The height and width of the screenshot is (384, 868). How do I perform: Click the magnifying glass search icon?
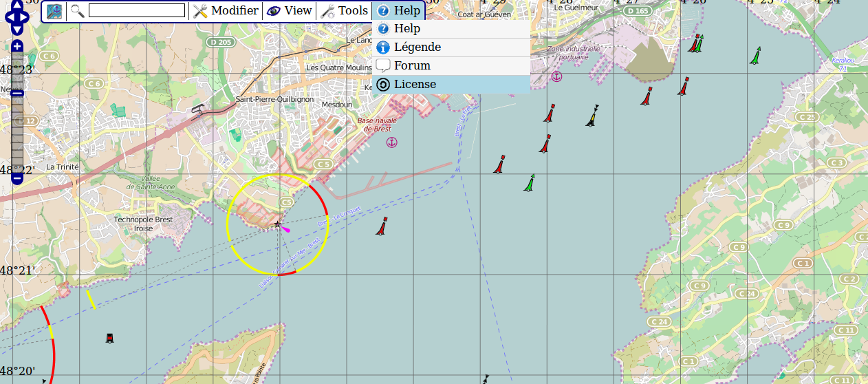click(78, 11)
